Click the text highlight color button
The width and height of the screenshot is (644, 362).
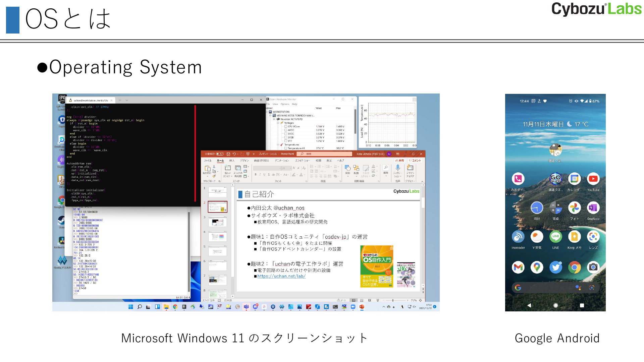[x=293, y=175]
